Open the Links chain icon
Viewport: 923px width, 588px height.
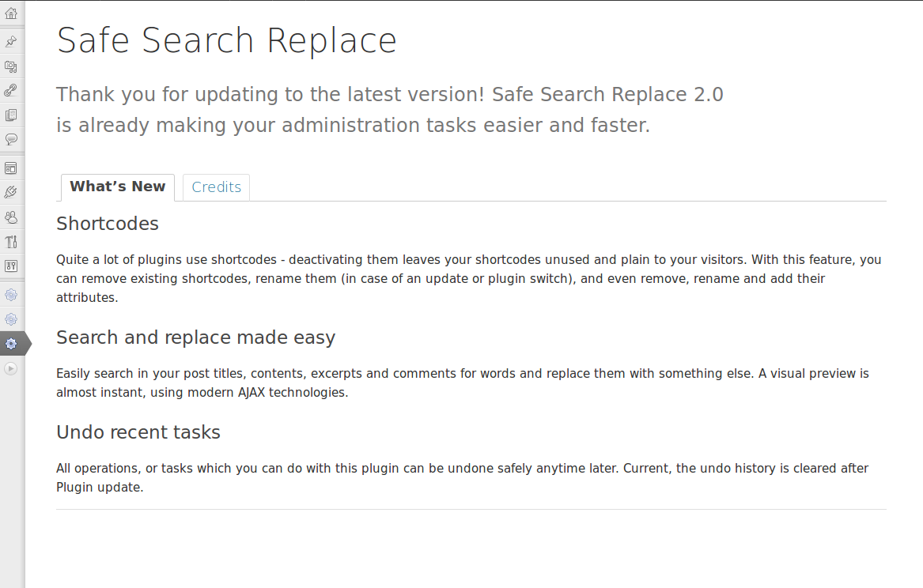pos(11,90)
